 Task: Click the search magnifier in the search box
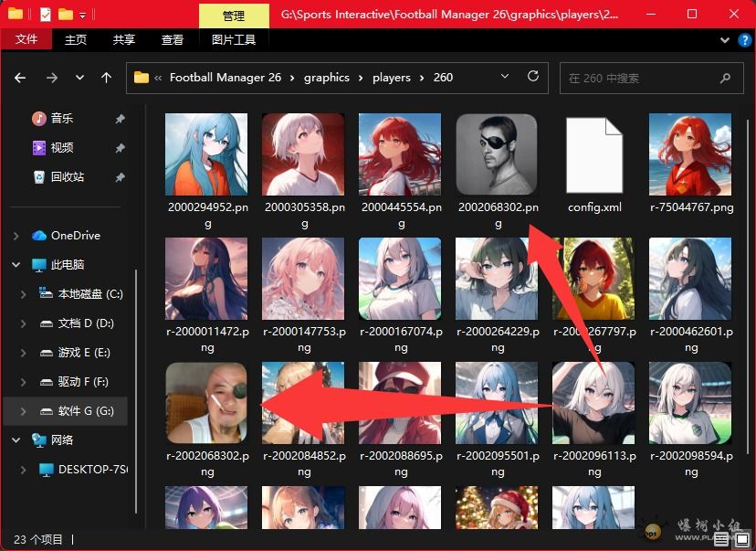(726, 78)
